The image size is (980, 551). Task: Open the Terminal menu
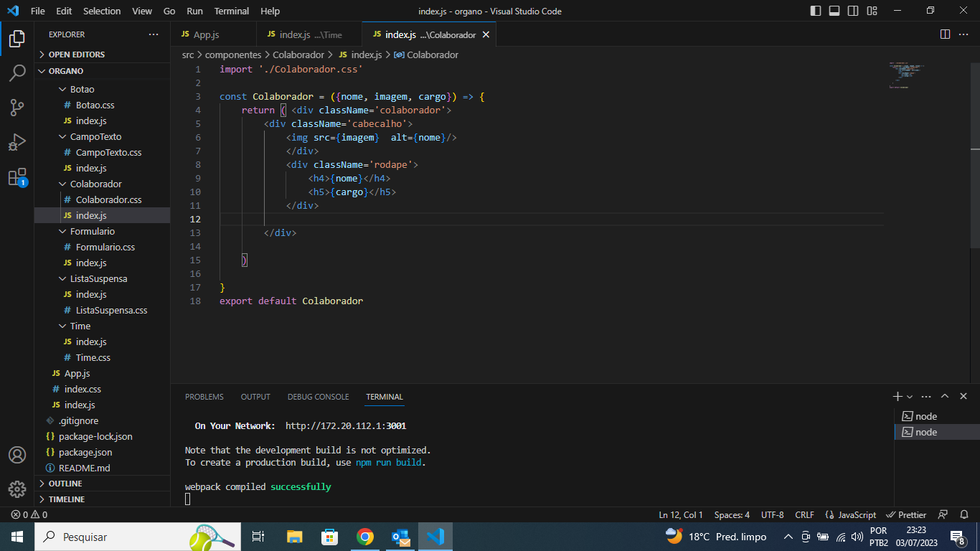[x=232, y=11]
